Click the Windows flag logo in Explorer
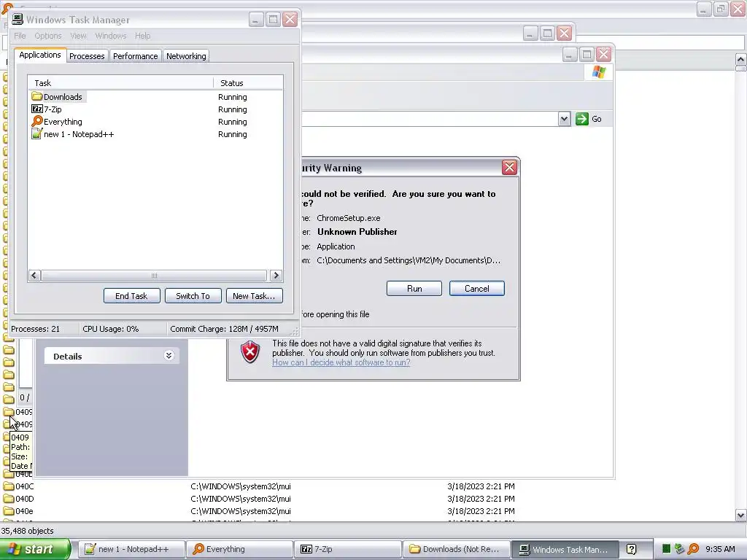The height and width of the screenshot is (560, 747). [599, 72]
